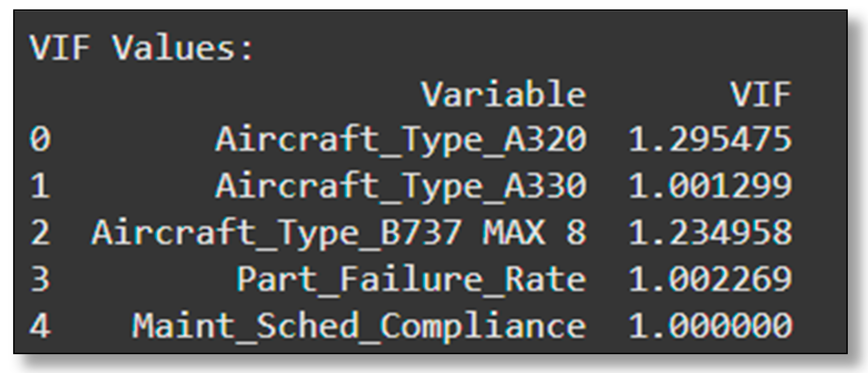Click the word "Values:" in the title line
This screenshot has height=373, width=868.
[182, 47]
